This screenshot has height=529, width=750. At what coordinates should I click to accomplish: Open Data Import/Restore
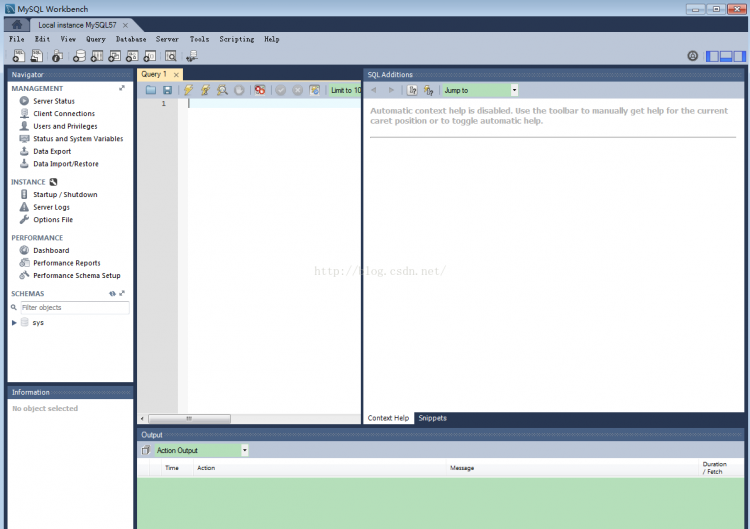coord(66,164)
